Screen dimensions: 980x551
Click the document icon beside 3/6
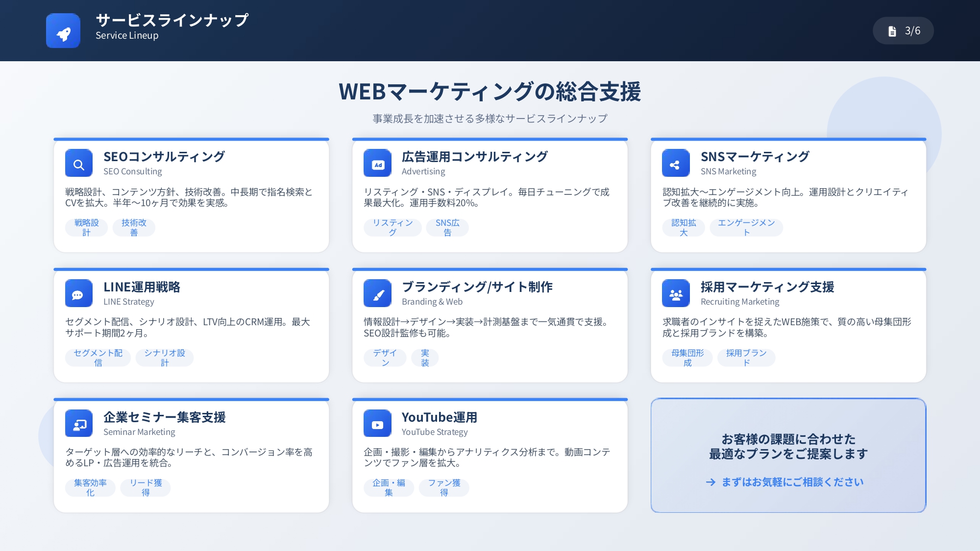pyautogui.click(x=892, y=31)
